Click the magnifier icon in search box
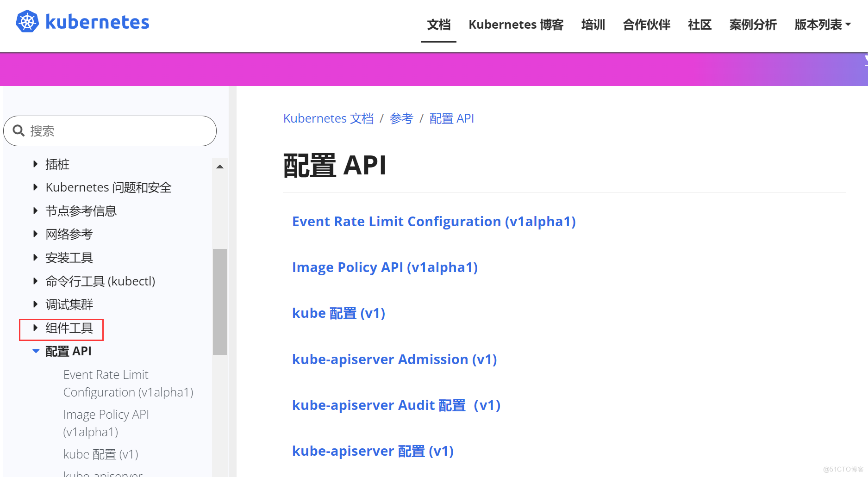The height and width of the screenshot is (477, 868). point(19,130)
